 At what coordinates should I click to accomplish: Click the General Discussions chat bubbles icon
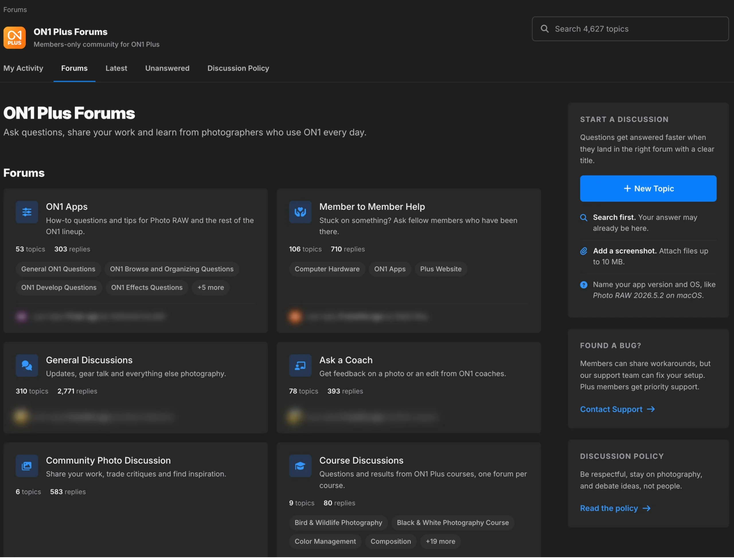pyautogui.click(x=27, y=366)
